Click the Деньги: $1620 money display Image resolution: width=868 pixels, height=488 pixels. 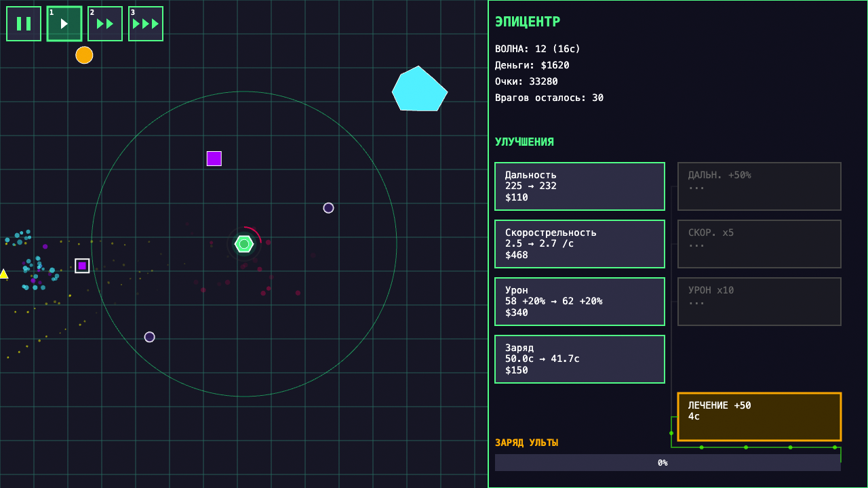pos(532,65)
